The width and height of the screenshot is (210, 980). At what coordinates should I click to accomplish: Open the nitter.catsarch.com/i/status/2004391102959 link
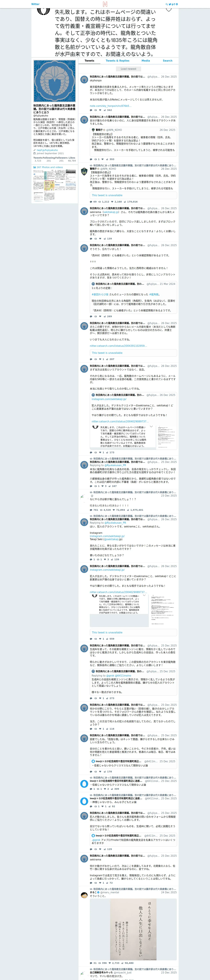(x=118, y=346)
